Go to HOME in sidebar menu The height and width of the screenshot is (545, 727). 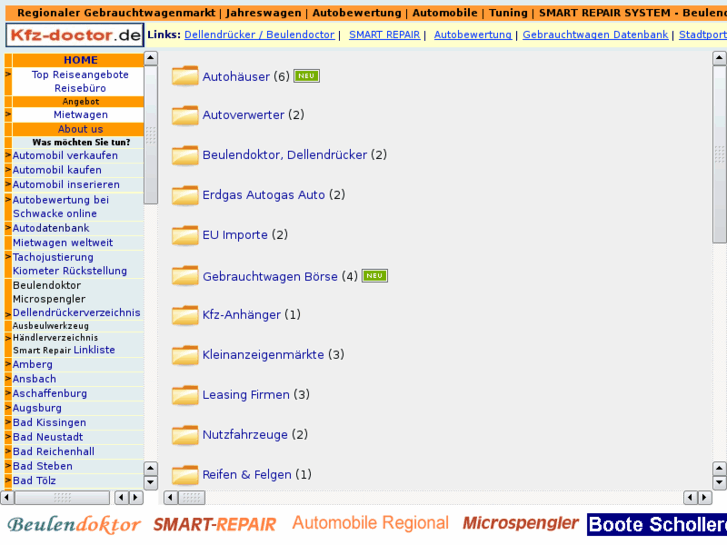pyautogui.click(x=81, y=60)
